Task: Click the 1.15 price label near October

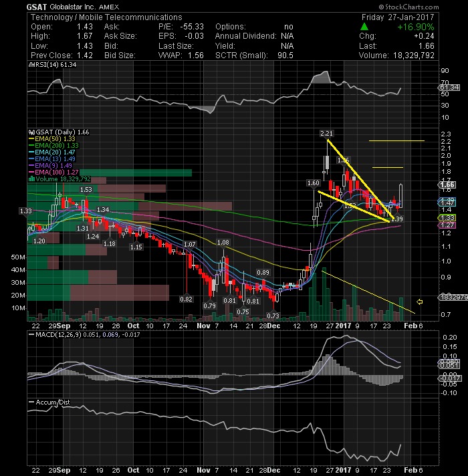Action: pos(136,247)
